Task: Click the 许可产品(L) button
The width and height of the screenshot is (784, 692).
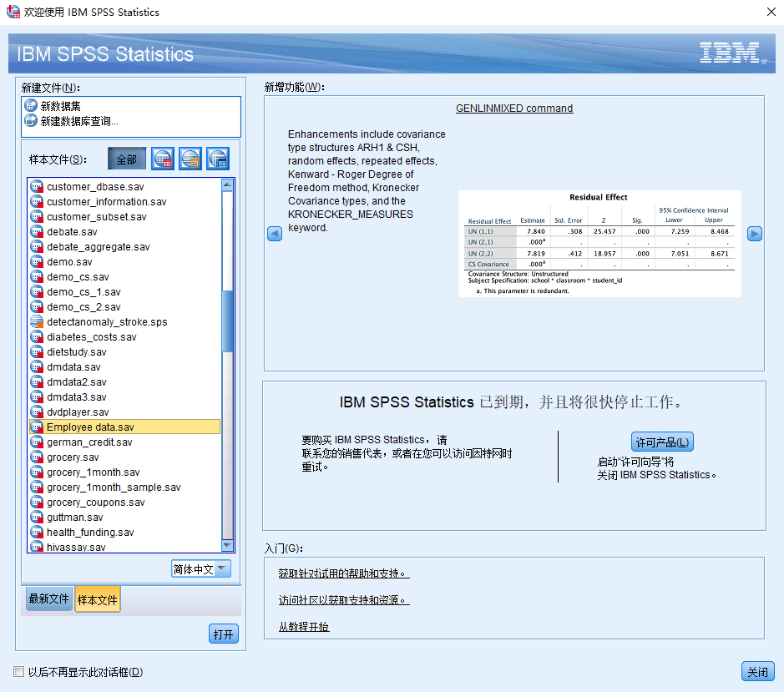Action: 662,442
